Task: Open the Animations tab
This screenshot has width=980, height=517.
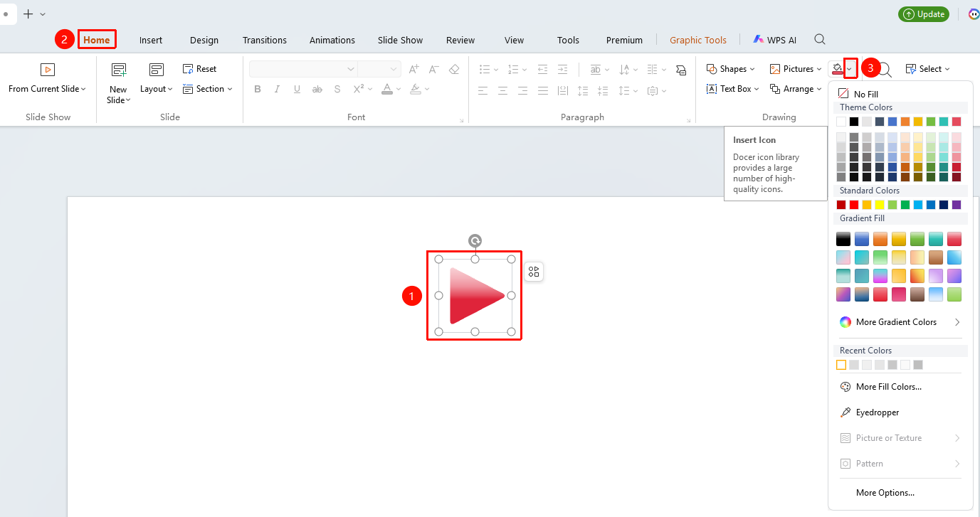Action: (x=332, y=40)
